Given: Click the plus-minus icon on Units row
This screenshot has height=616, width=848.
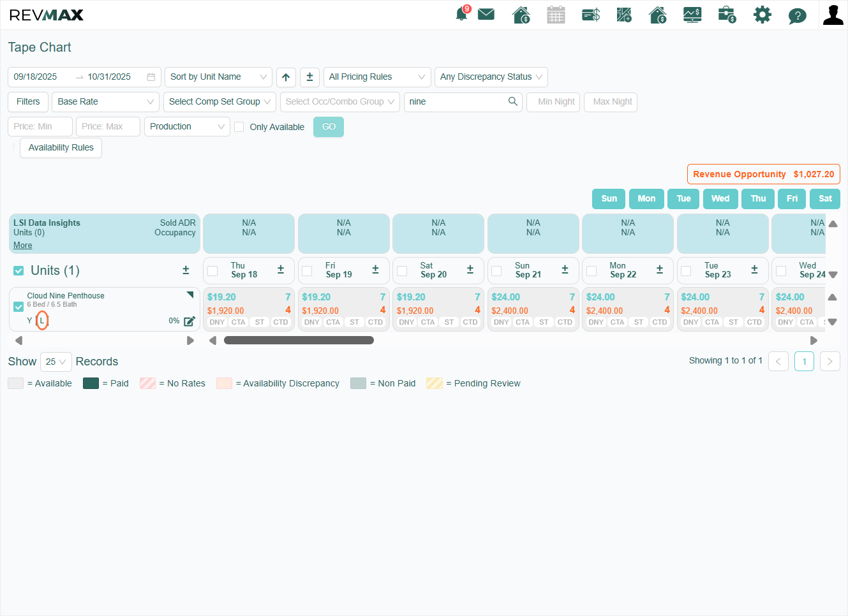Looking at the screenshot, I should [186, 270].
